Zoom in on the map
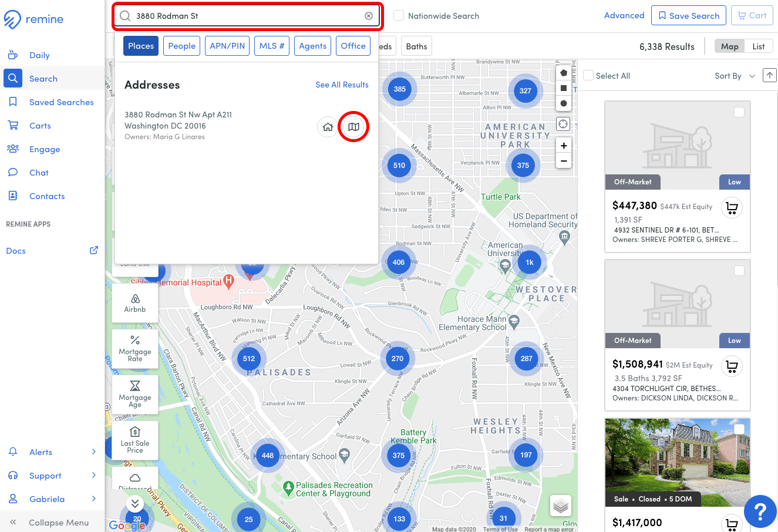778x532 pixels. click(x=564, y=146)
